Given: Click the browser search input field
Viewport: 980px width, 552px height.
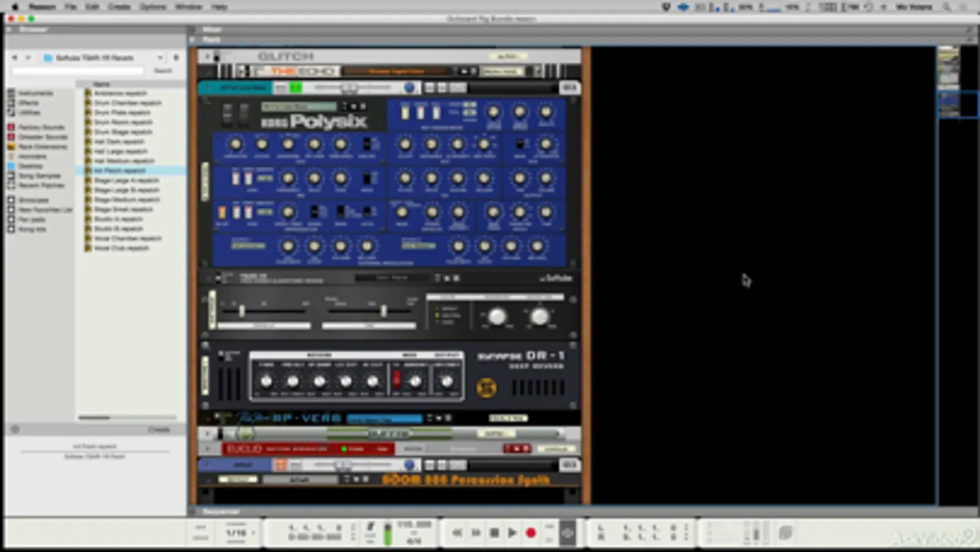Looking at the screenshot, I should tap(77, 71).
